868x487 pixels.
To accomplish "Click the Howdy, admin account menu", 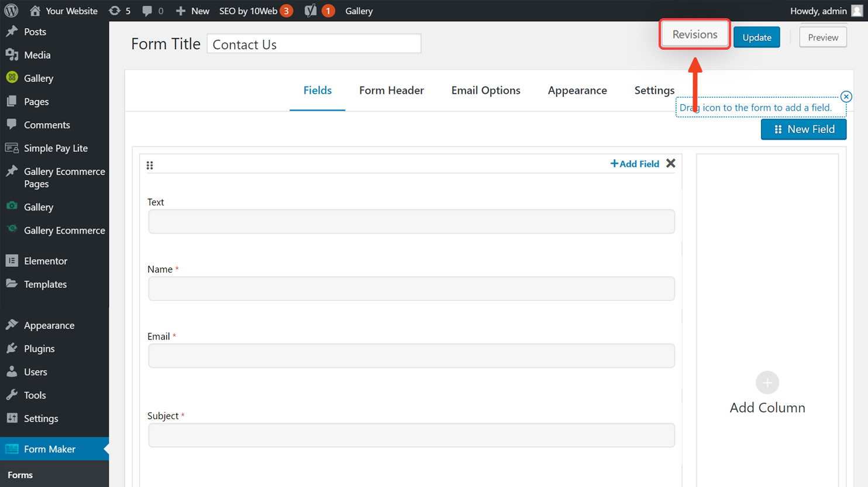I will [826, 11].
